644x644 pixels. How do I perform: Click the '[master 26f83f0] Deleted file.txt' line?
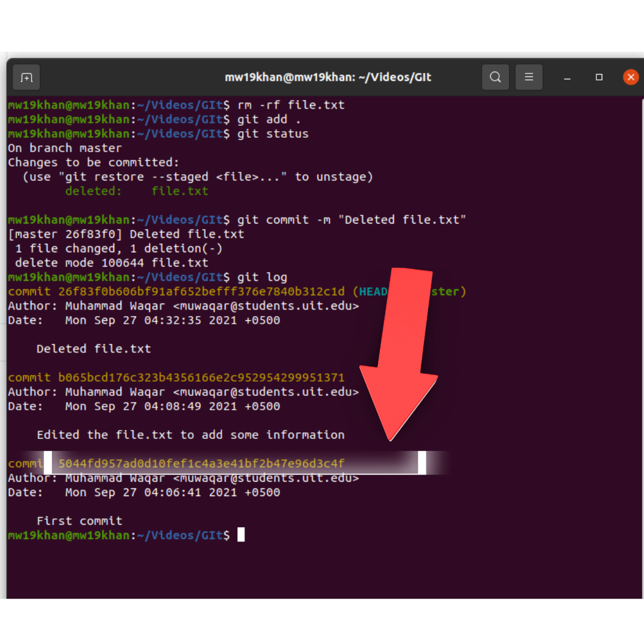click(126, 234)
